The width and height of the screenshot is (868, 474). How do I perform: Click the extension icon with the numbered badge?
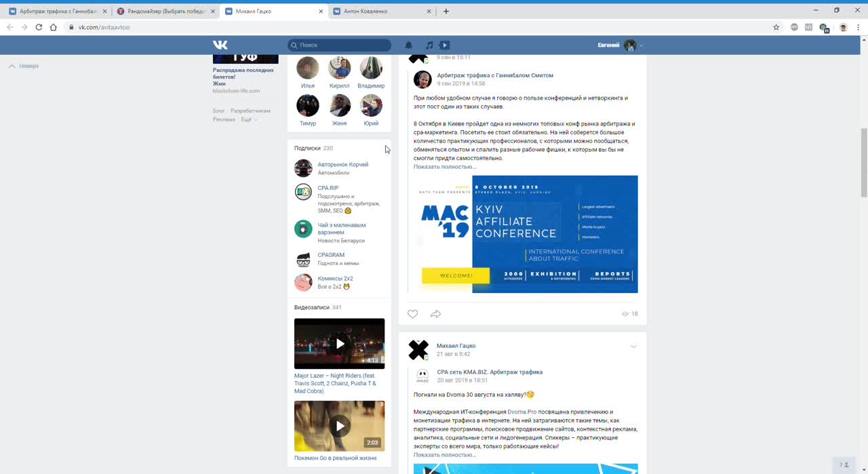pos(824,28)
